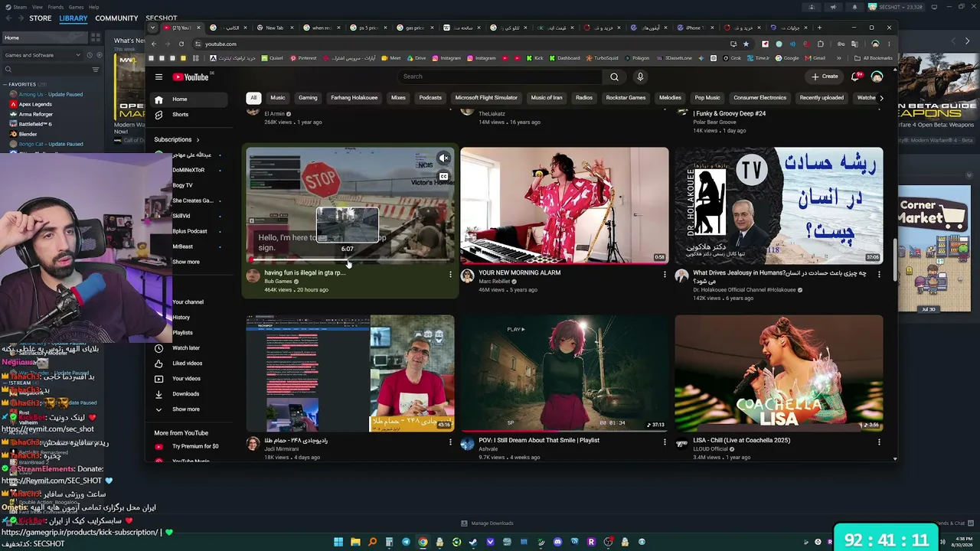This screenshot has height=551, width=980.
Task: Start voice search with the microphone icon
Action: (640, 77)
